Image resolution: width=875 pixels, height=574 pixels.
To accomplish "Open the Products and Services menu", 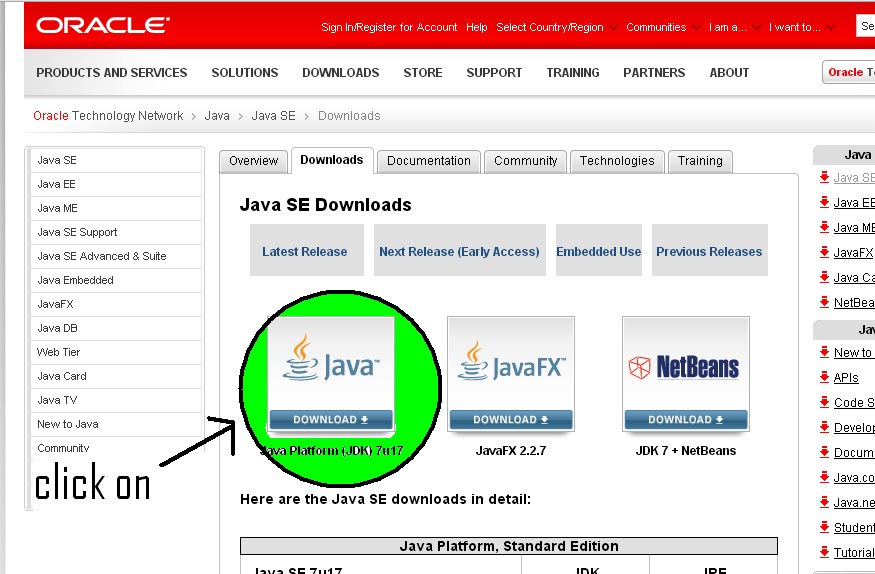I will (112, 73).
